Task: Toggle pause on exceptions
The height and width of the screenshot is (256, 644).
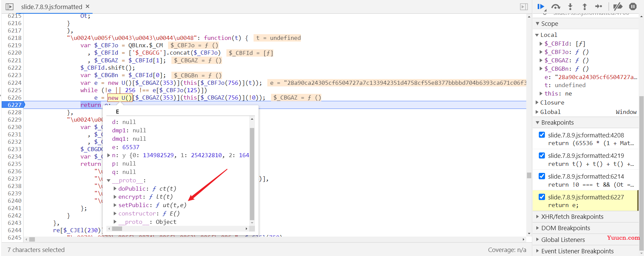Action: click(x=633, y=6)
